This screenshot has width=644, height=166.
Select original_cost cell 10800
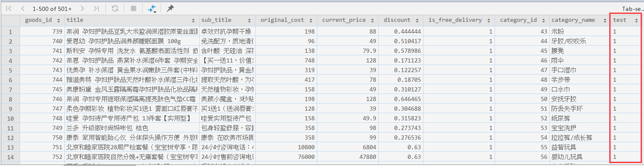(286, 147)
